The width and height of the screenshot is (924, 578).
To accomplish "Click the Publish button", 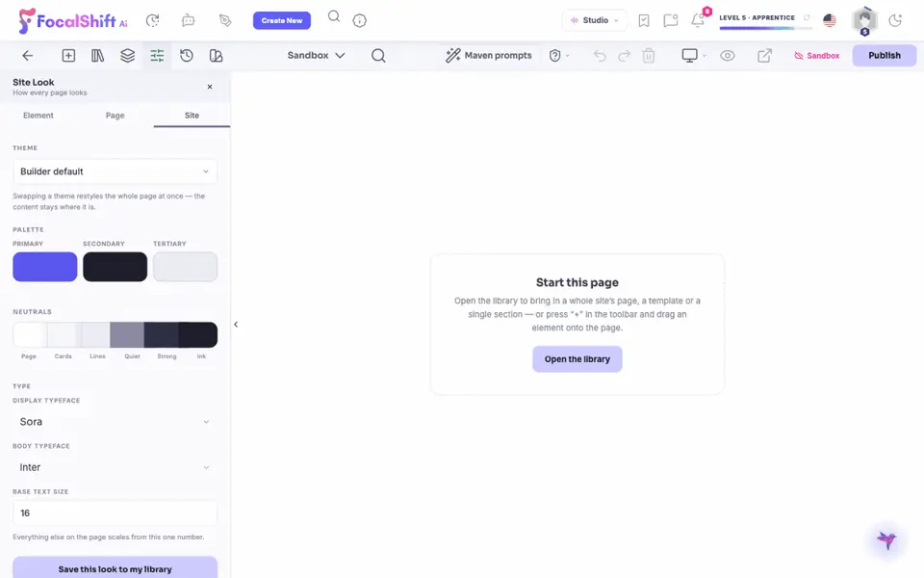I will pos(884,56).
